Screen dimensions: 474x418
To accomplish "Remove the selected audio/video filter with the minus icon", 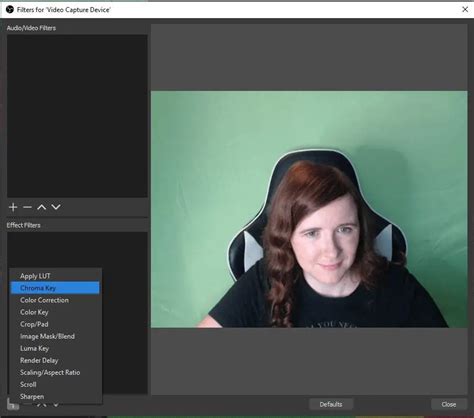I will (27, 207).
